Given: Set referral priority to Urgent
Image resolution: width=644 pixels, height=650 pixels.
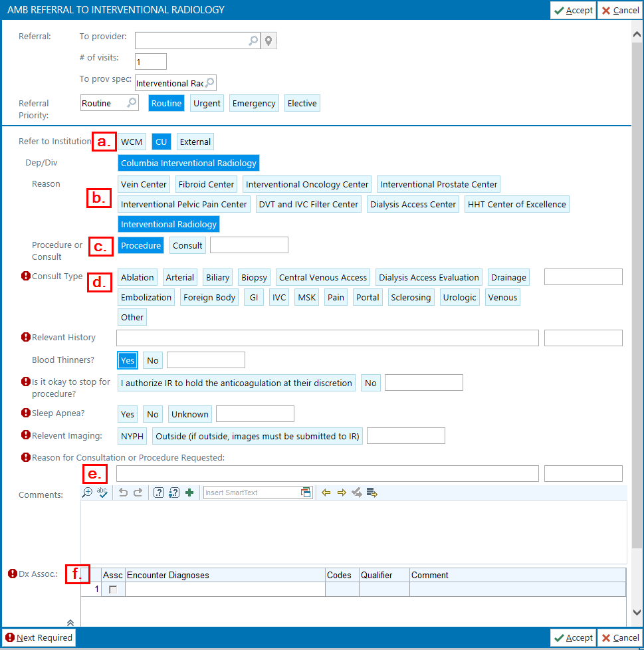Looking at the screenshot, I should click(206, 104).
